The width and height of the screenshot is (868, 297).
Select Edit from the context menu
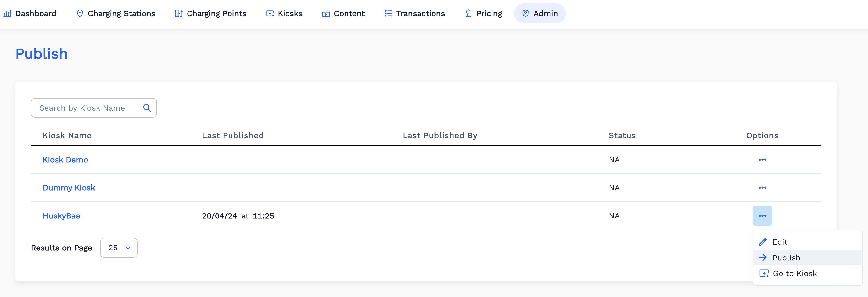780,242
